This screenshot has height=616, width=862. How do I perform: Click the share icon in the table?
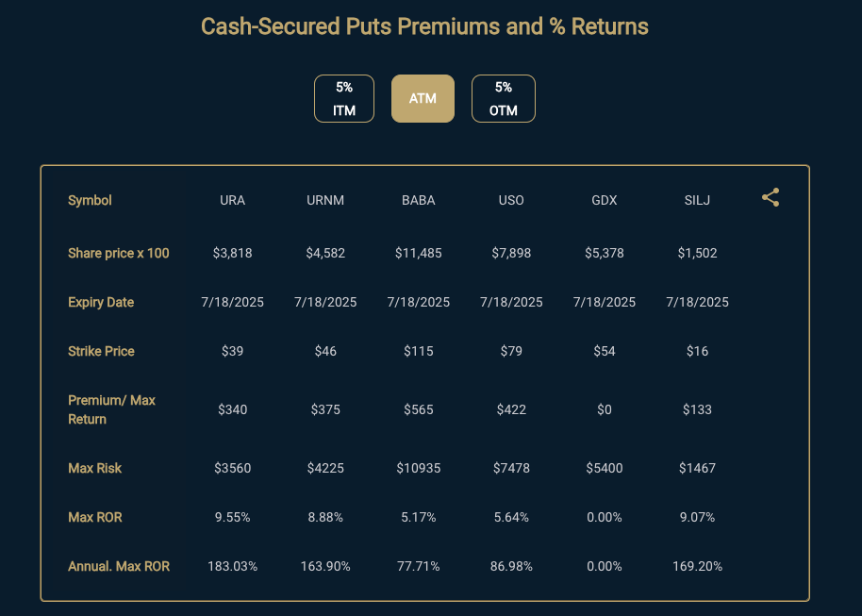coord(771,197)
